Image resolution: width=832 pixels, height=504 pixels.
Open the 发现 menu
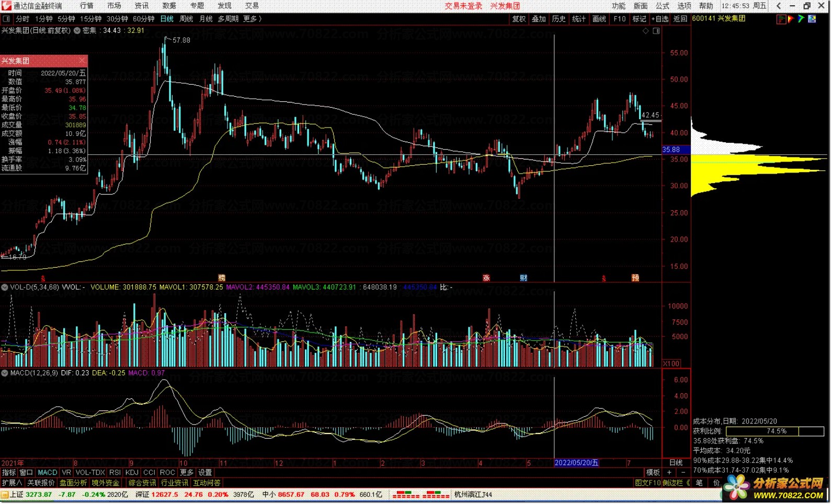tap(225, 6)
